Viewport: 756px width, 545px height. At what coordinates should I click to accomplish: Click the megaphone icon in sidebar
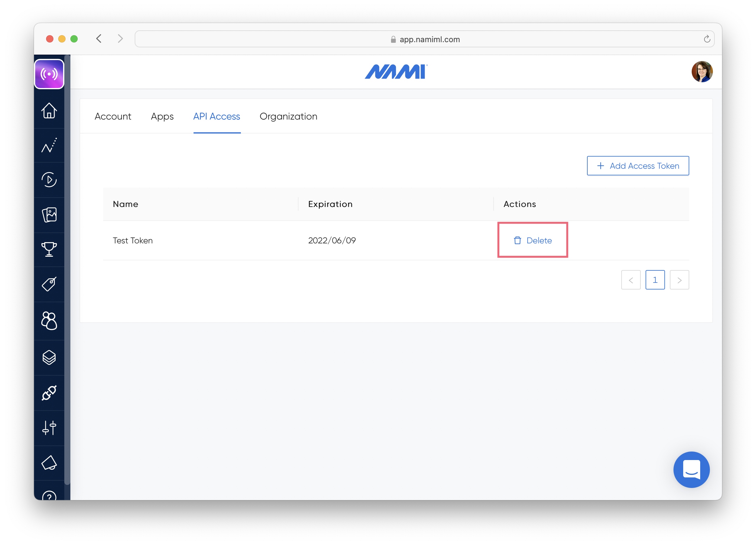pyautogui.click(x=49, y=463)
